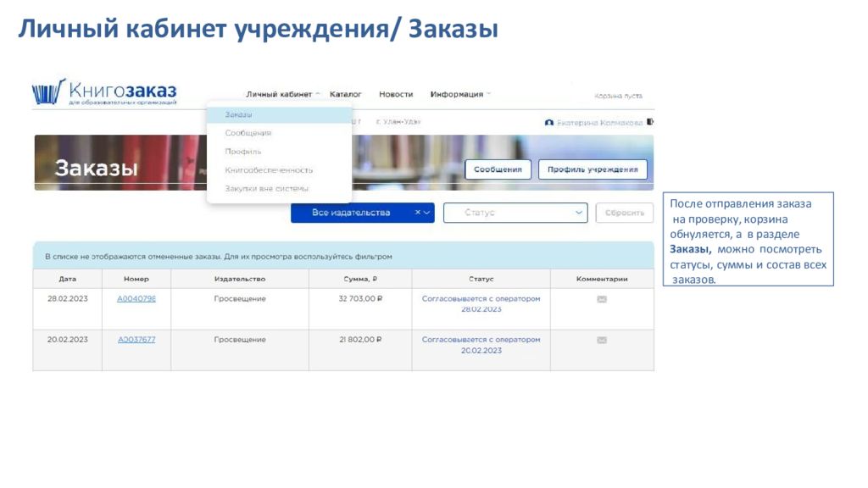
Task: Open the Личный кабинет menu
Action: (282, 95)
